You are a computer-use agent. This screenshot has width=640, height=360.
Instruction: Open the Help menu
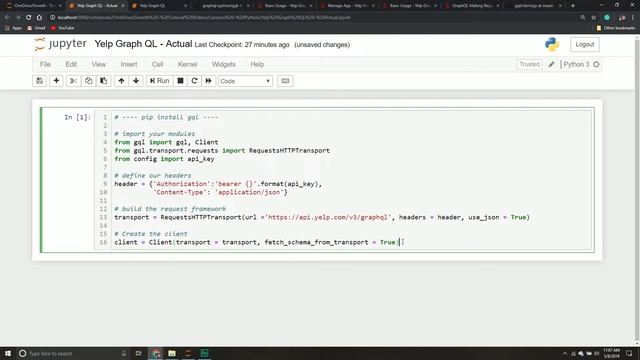pyautogui.click(x=257, y=64)
